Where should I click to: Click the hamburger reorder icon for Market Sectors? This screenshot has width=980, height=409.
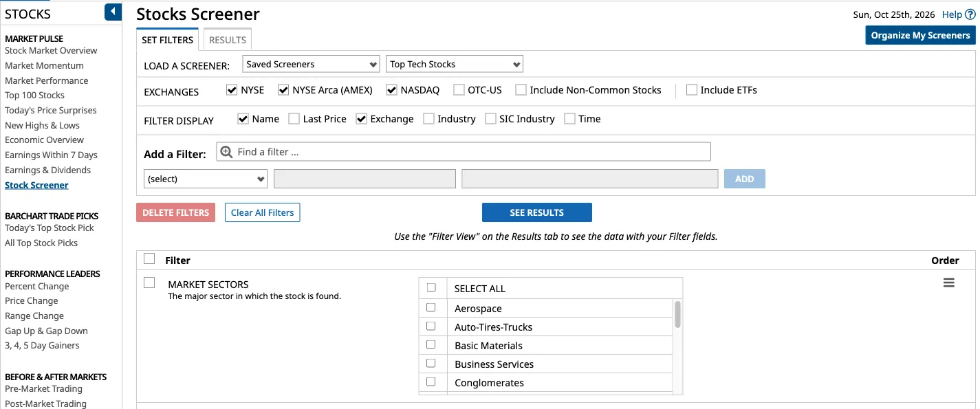tap(949, 283)
